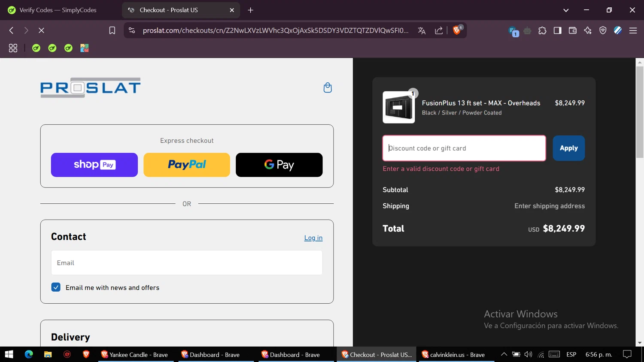Bookmark this checkout page
Viewport: 644px width, 362px height.
pos(112,30)
